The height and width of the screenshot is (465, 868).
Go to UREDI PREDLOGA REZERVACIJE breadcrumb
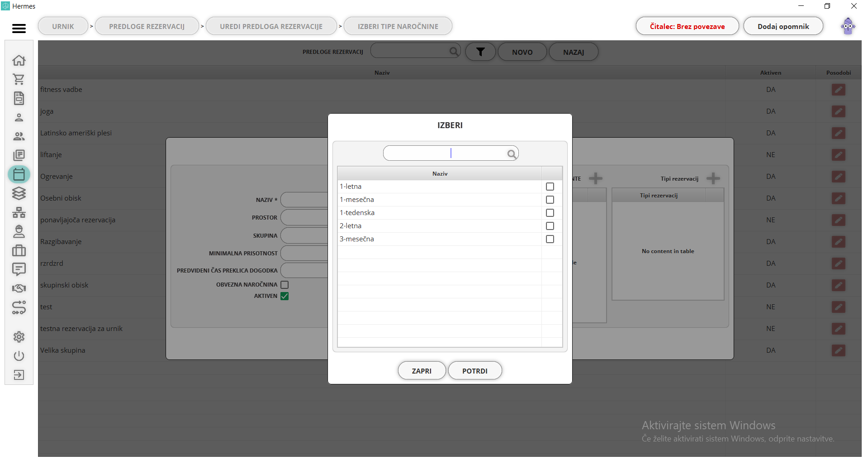pyautogui.click(x=271, y=26)
